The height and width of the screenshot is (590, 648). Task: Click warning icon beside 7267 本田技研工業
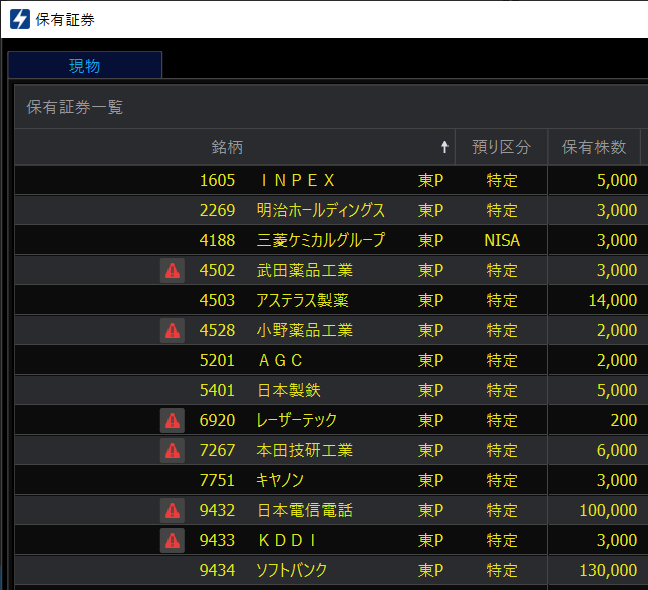click(172, 450)
